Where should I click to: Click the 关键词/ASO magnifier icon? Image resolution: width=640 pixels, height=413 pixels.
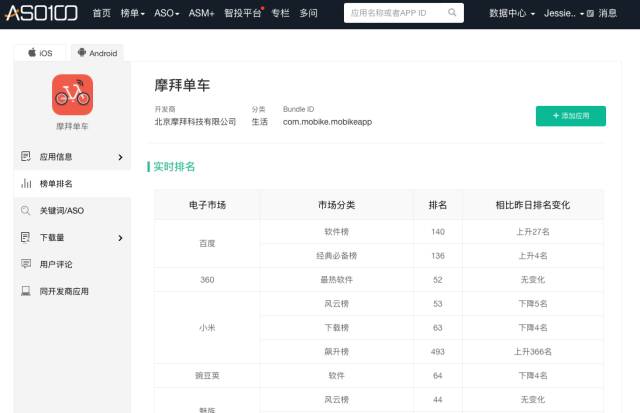pyautogui.click(x=26, y=210)
